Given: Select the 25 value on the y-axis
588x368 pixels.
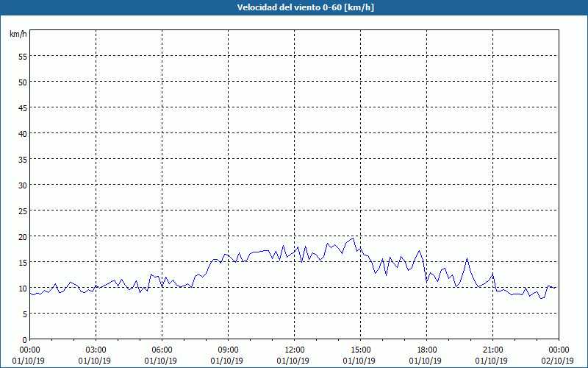Looking at the screenshot, I should [x=23, y=210].
